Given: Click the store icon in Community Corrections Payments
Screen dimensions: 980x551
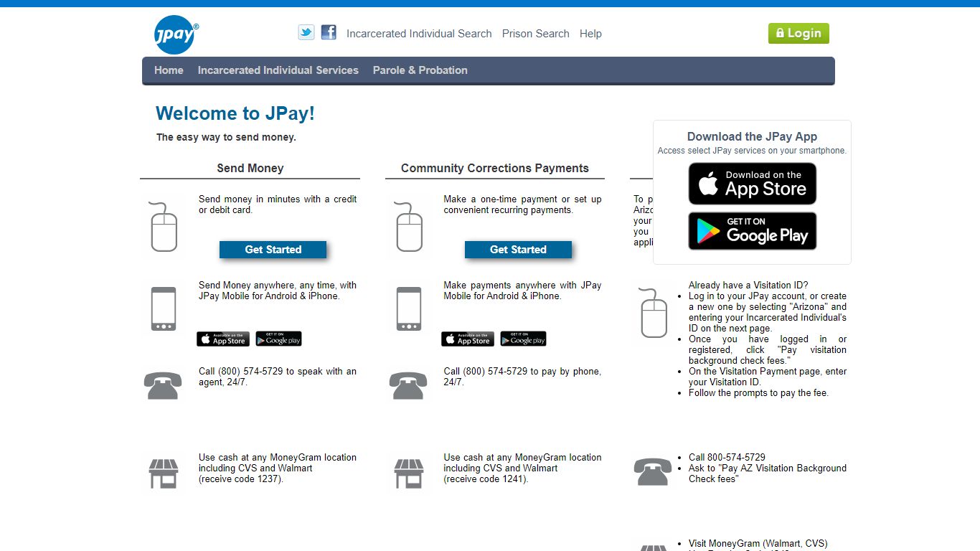Looking at the screenshot, I should [409, 474].
